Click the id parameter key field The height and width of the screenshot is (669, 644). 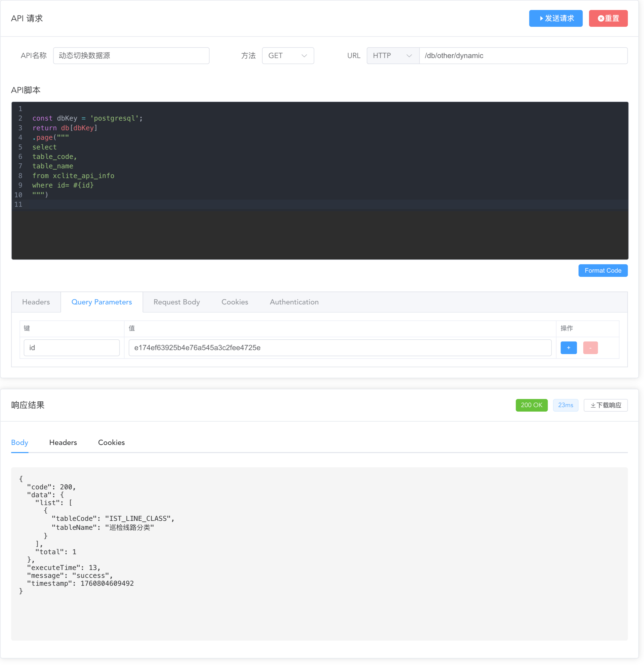pyautogui.click(x=72, y=348)
